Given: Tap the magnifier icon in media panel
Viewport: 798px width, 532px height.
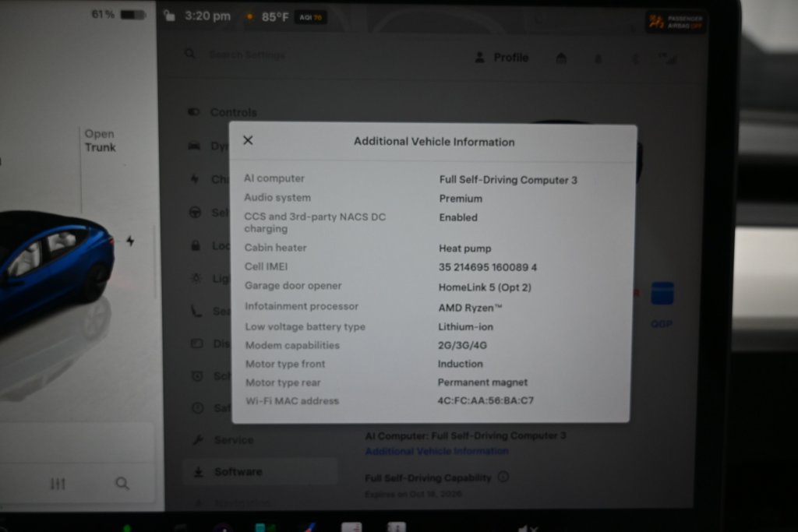Looking at the screenshot, I should 122,483.
